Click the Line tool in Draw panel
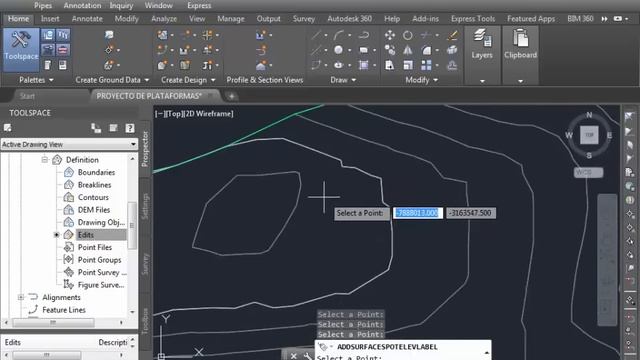640x360 pixels. (x=316, y=35)
